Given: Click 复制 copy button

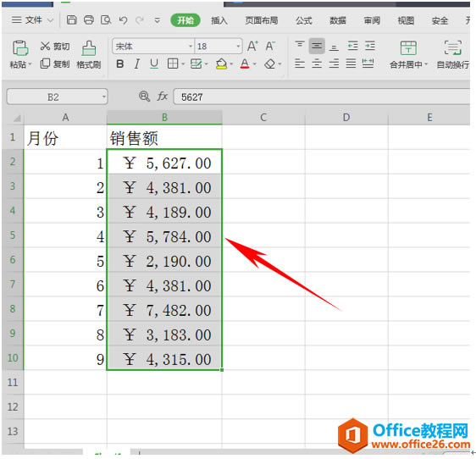Looking at the screenshot, I should 55,64.
